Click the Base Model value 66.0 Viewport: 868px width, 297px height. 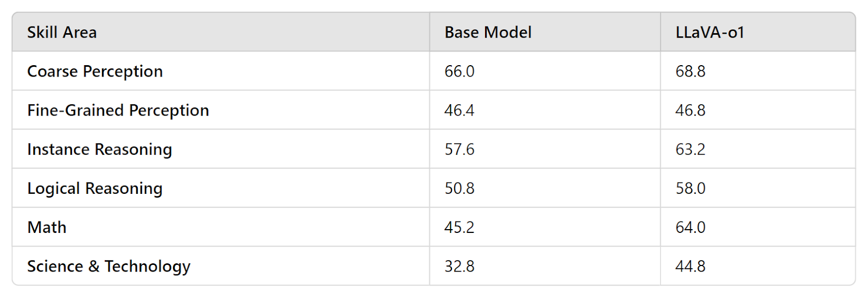(x=459, y=72)
